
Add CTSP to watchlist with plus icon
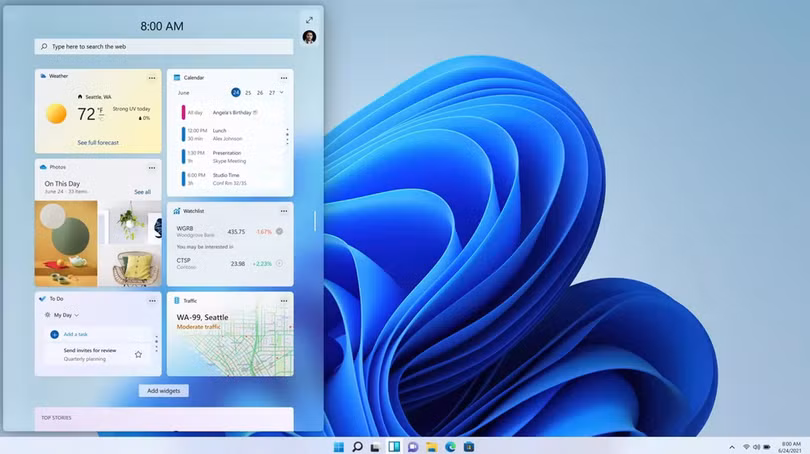tap(279, 263)
